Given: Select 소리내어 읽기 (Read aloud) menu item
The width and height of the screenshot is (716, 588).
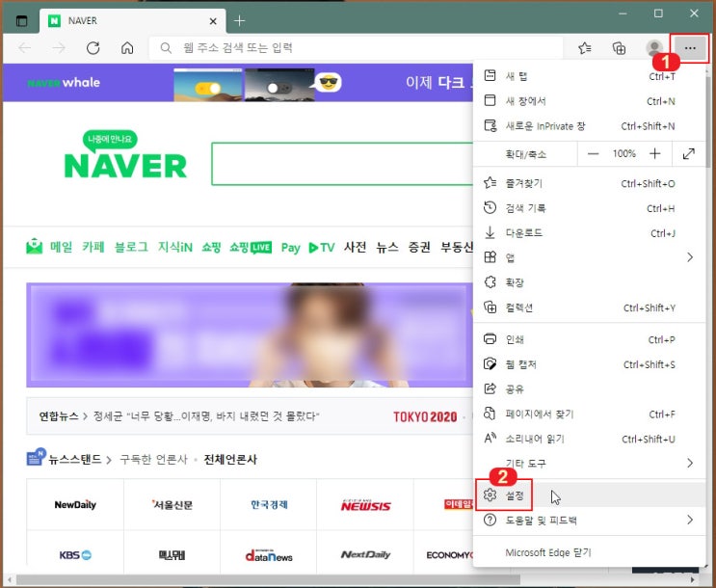Looking at the screenshot, I should click(589, 439).
